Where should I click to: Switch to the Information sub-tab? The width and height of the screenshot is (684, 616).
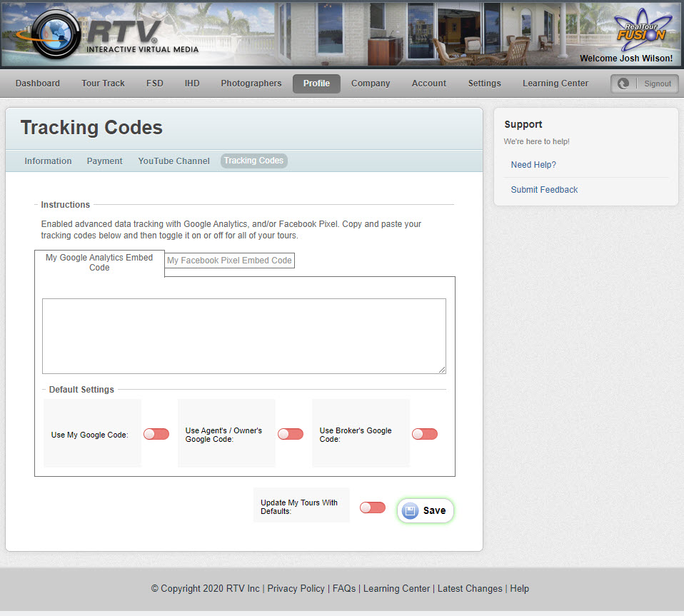tap(48, 161)
